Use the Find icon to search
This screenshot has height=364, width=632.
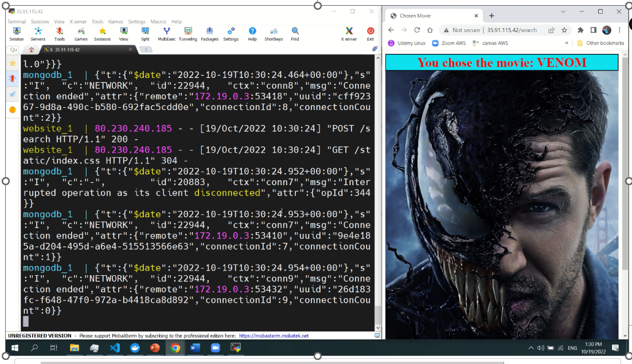[x=294, y=32]
